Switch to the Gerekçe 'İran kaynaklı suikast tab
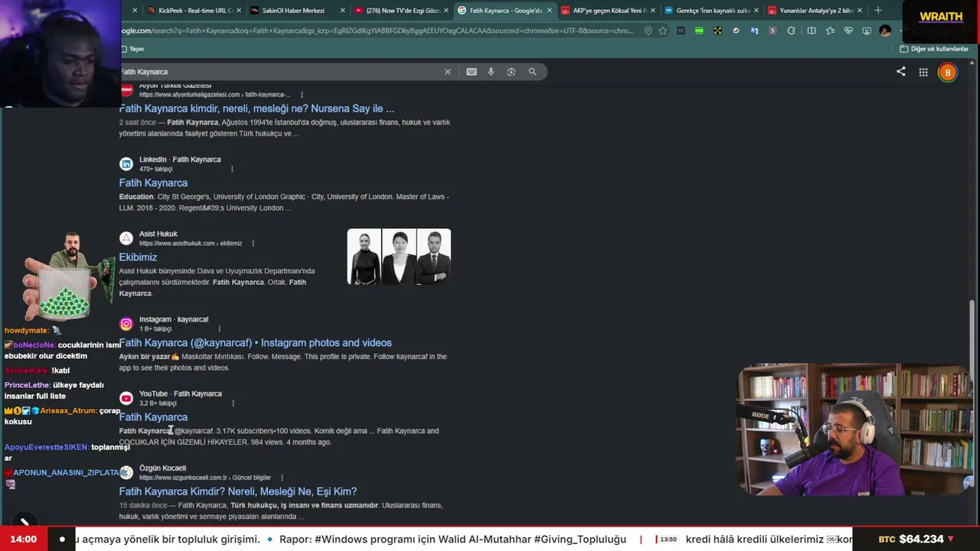980x551 pixels. pyautogui.click(x=711, y=11)
